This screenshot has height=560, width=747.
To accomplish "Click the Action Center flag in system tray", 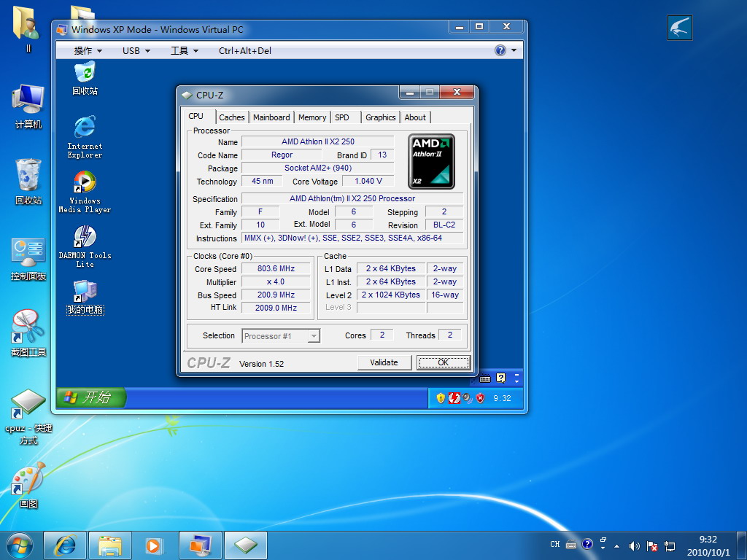I will click(x=652, y=546).
